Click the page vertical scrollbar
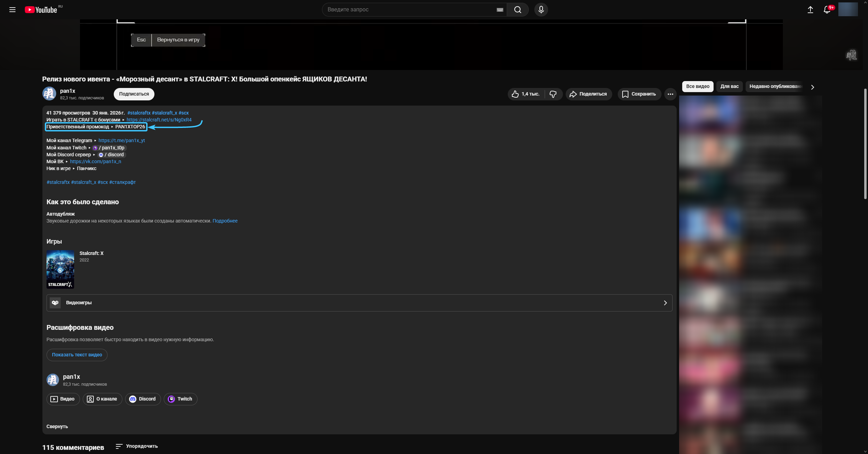This screenshot has height=454, width=868. pos(865,144)
